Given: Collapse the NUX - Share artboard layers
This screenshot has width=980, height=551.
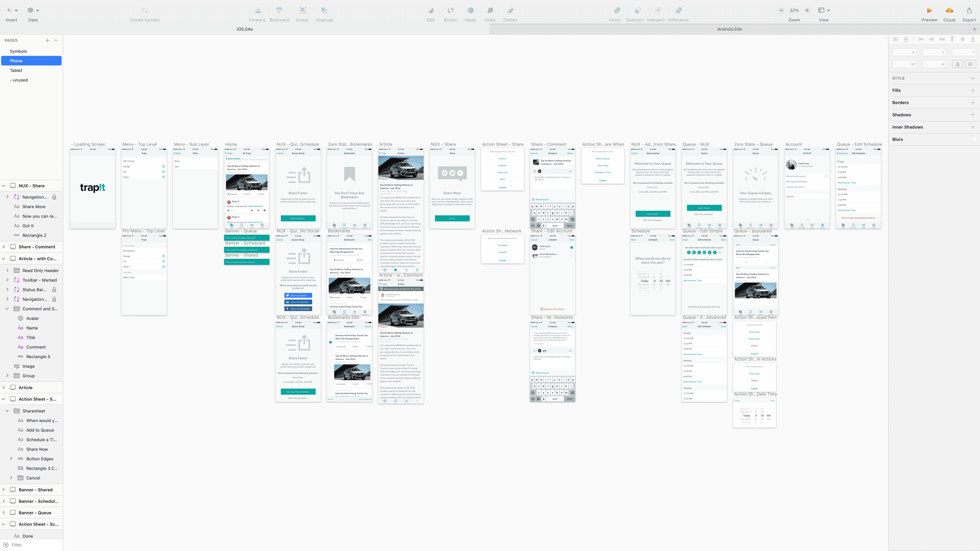Looking at the screenshot, I should pos(3,186).
